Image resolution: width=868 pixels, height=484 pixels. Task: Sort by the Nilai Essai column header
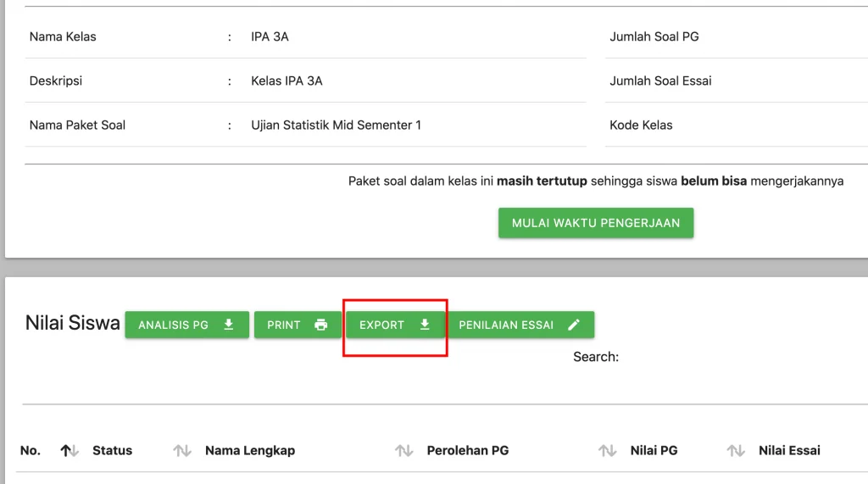point(788,451)
